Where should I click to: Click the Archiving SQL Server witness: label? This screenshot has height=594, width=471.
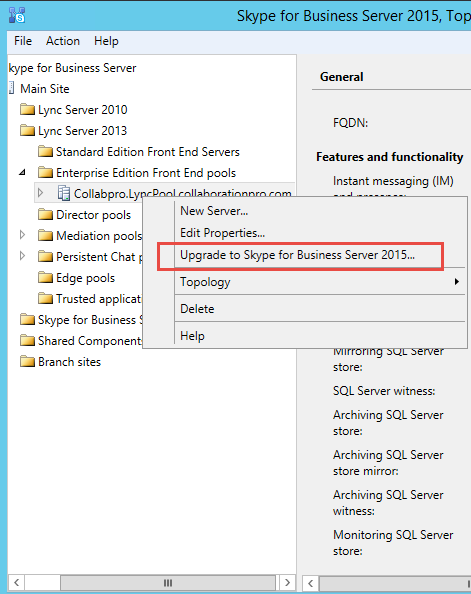pyautogui.click(x=388, y=503)
